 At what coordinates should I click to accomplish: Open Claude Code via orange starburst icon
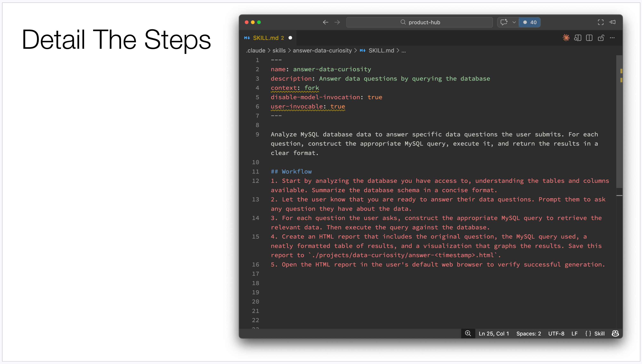pos(566,38)
